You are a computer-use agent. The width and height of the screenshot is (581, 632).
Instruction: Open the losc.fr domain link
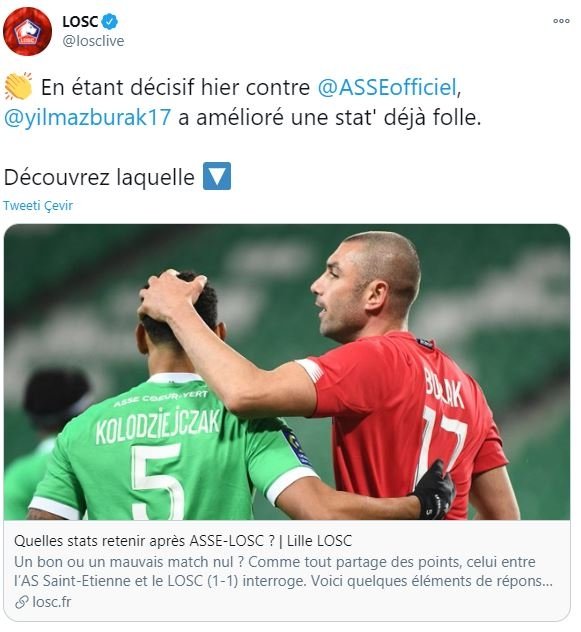(x=52, y=602)
